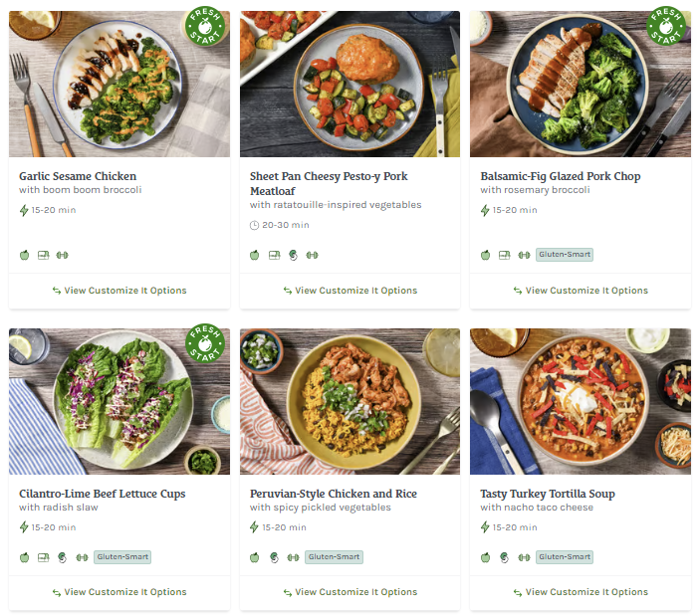Open the Cilantro-Lime Beef Lettuce Cups recipe title
Image resolution: width=700 pixels, height=616 pixels.
(103, 494)
